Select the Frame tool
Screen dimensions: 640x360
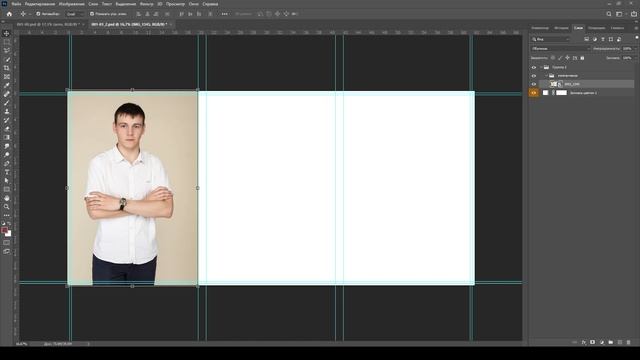7,77
